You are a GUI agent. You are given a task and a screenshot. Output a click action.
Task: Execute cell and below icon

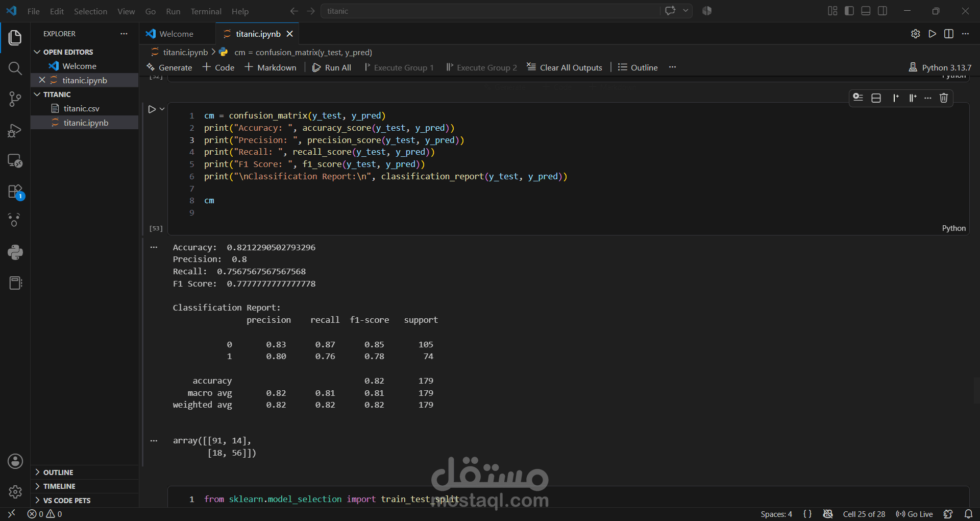[912, 98]
